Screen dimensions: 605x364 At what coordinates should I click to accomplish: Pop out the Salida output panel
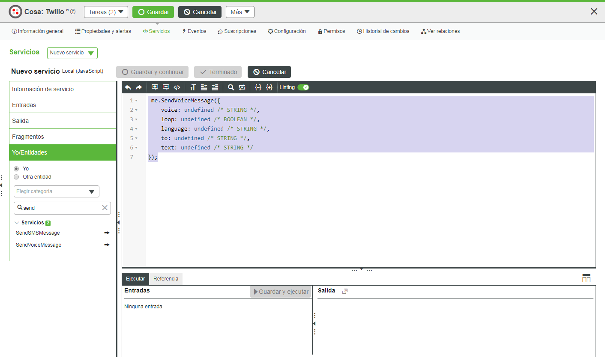click(345, 291)
